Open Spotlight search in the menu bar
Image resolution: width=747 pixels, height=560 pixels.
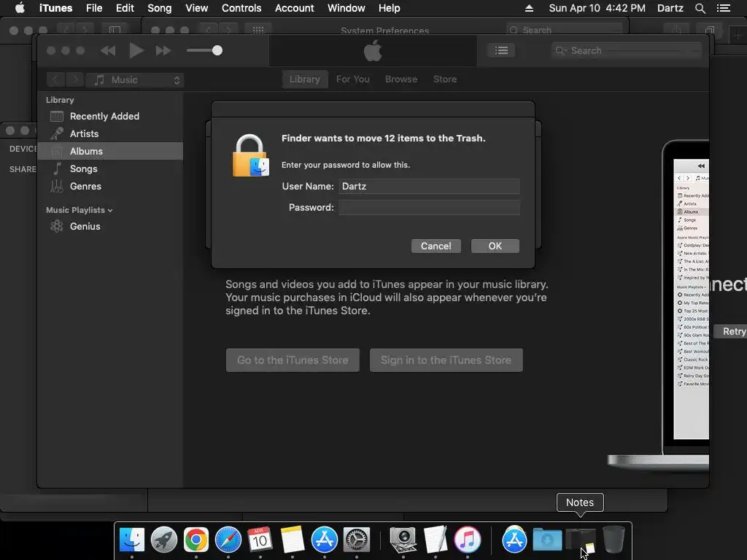tap(700, 8)
